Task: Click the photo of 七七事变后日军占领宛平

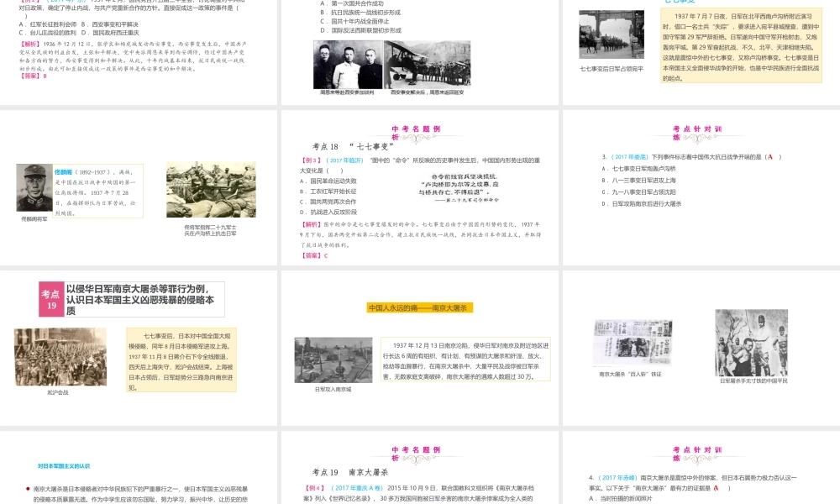Action: [x=612, y=34]
